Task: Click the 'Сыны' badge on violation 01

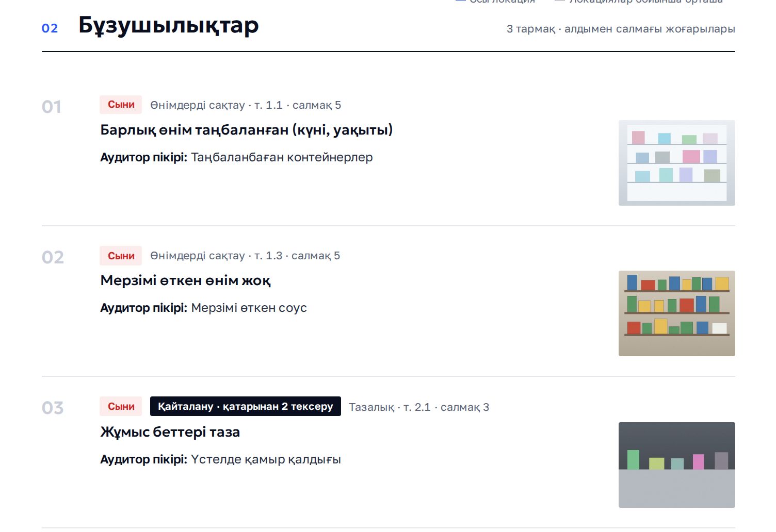Action: (121, 105)
